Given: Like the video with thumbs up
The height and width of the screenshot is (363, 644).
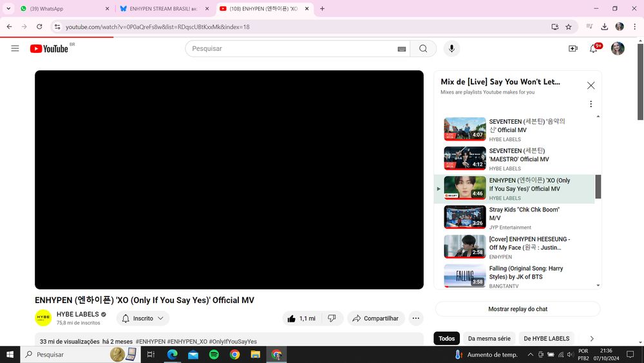Looking at the screenshot, I should pyautogui.click(x=302, y=319).
